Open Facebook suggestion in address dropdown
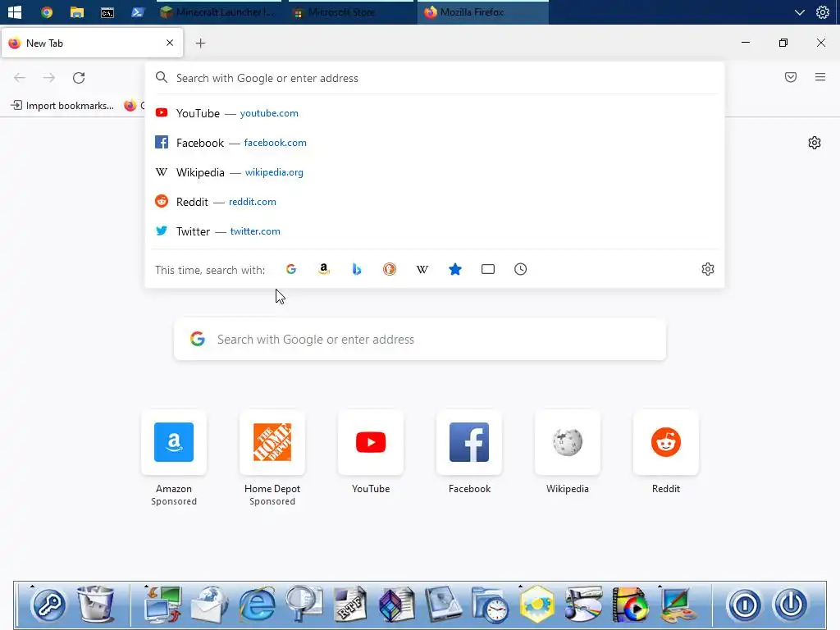This screenshot has height=630, width=840. pyautogui.click(x=435, y=143)
